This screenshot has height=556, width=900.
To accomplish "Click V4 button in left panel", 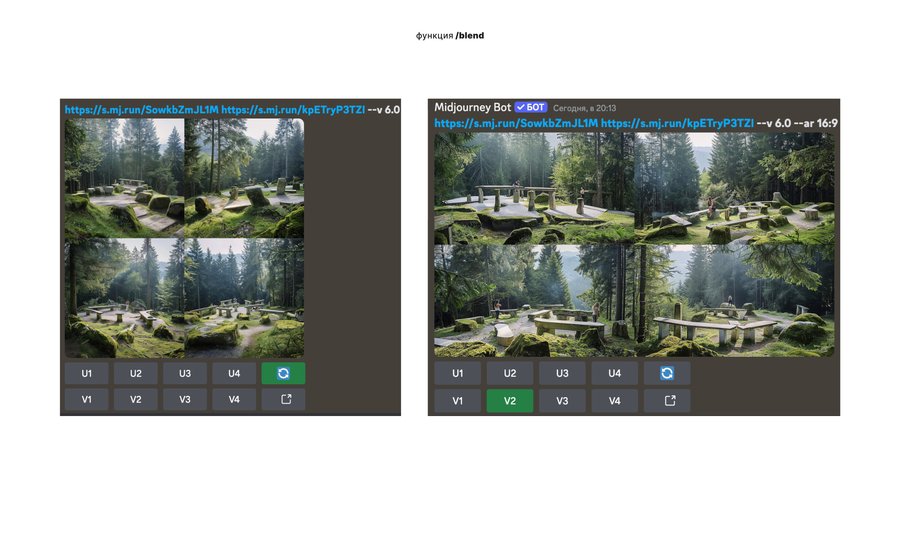I will (234, 399).
